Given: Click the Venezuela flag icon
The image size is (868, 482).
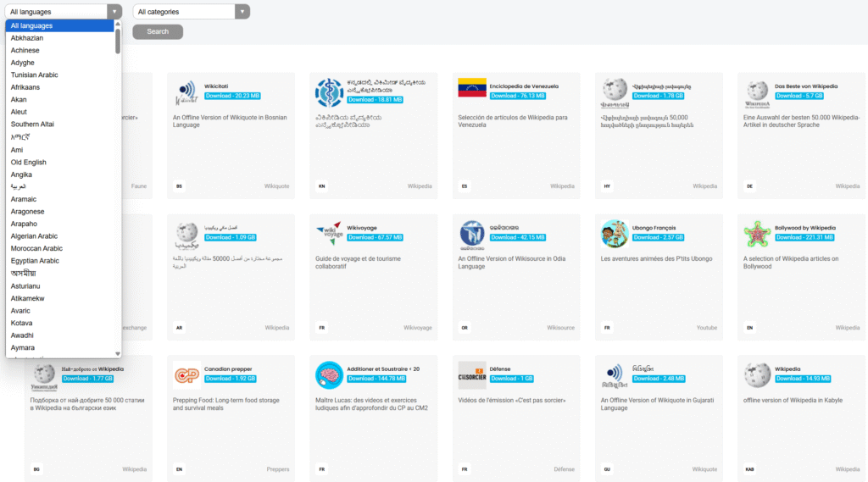Looking at the screenshot, I should tap(472, 87).
